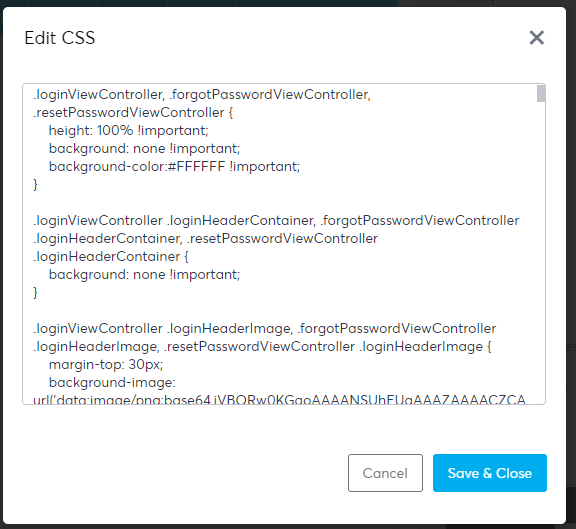Click the data:image/png;base64 url line
The height and width of the screenshot is (529, 576).
point(279,399)
